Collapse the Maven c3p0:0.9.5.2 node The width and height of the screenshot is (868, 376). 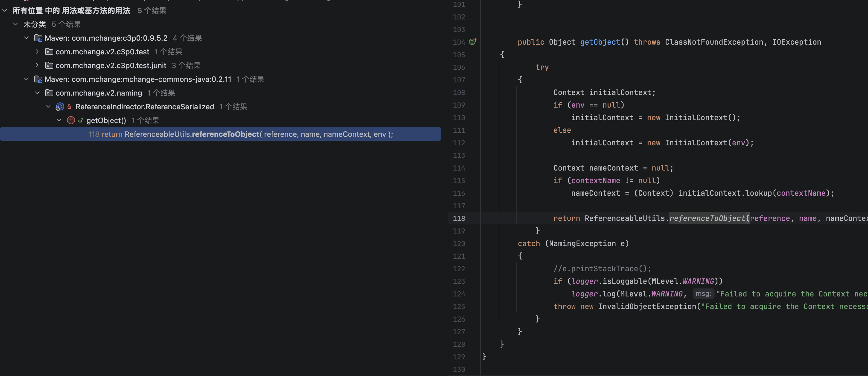[26, 38]
